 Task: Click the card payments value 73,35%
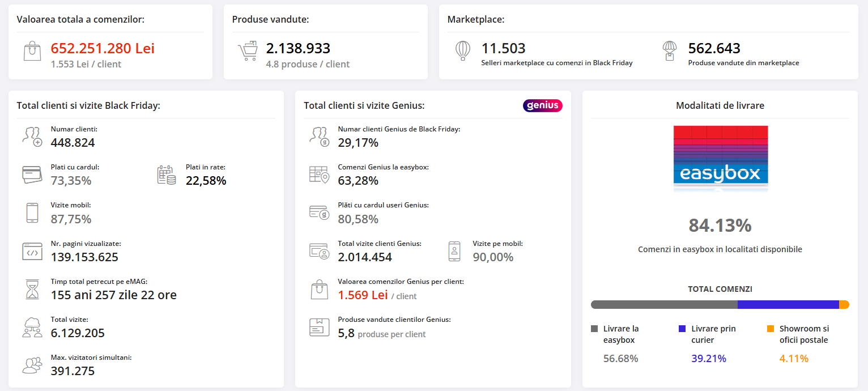pos(71,181)
